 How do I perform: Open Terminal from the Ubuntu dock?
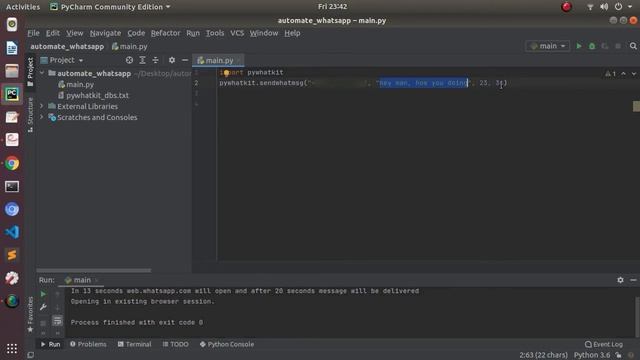pos(12,187)
